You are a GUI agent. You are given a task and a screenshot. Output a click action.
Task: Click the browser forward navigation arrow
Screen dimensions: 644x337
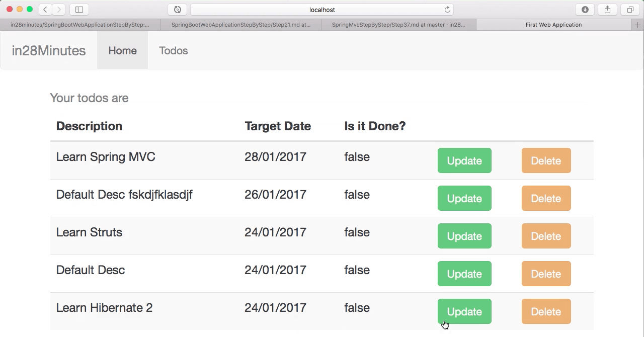tap(58, 9)
